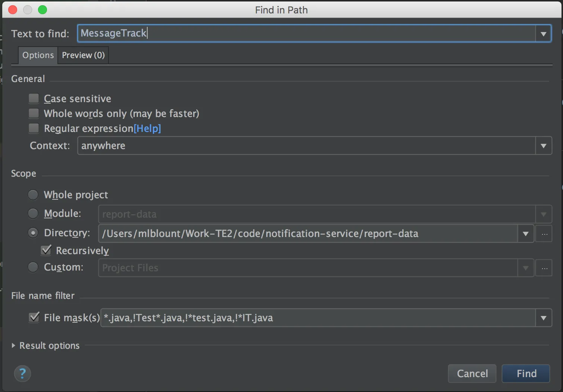
Task: Disable the File mask(s) checkbox
Action: pyautogui.click(x=34, y=317)
